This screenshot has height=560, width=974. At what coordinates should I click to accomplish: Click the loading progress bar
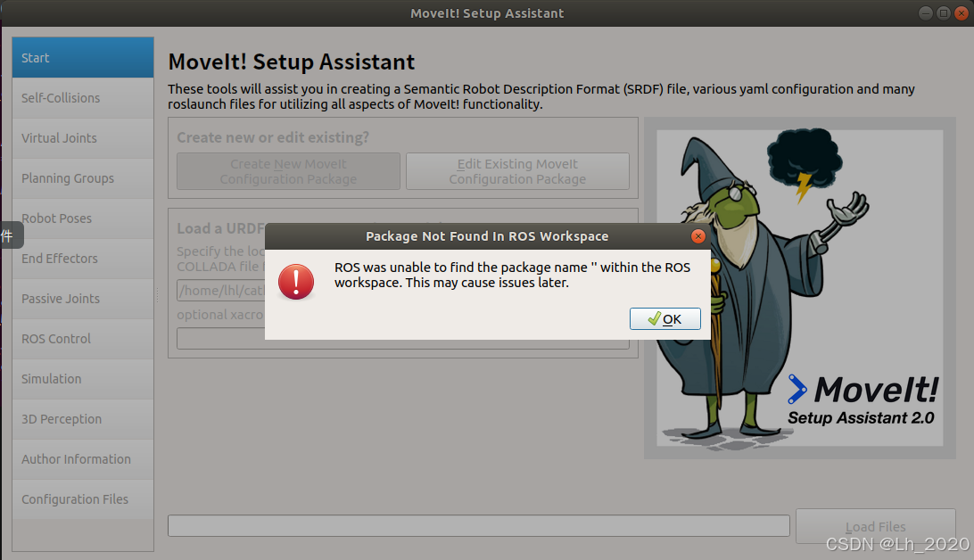coord(478,525)
